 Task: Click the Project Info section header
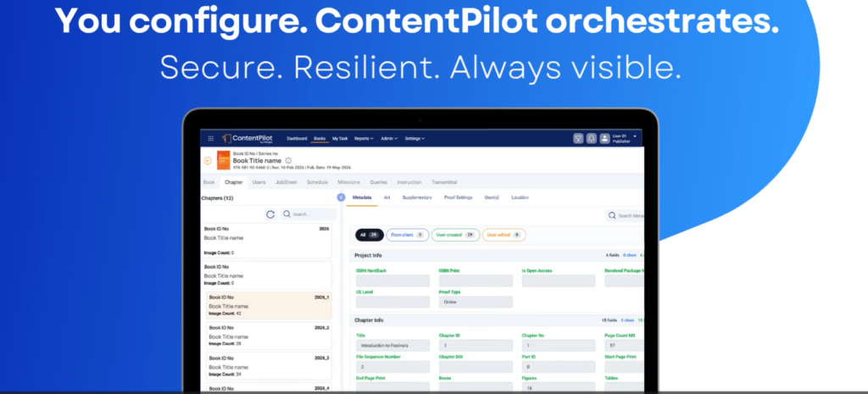pos(498,256)
